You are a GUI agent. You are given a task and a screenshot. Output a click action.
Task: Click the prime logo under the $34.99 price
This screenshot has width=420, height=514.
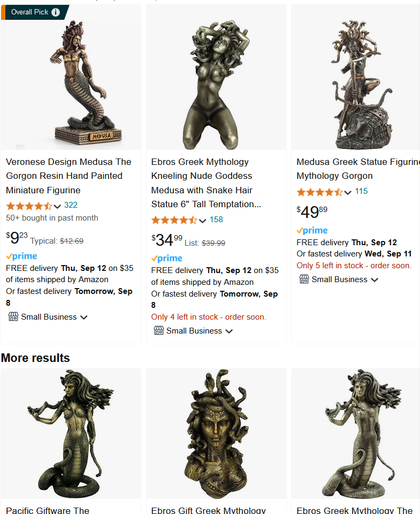[x=167, y=258]
